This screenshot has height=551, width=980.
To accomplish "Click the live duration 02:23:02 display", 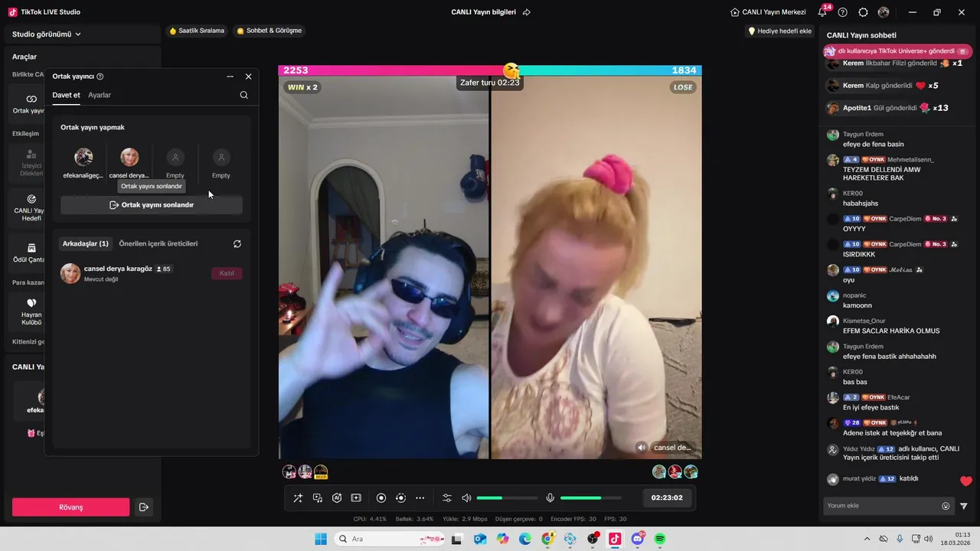I will coord(666,497).
